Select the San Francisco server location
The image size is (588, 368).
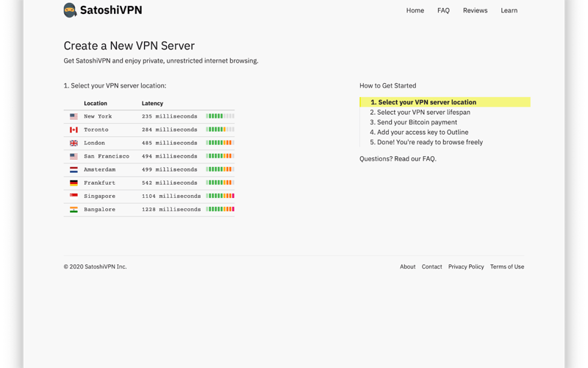tap(149, 156)
